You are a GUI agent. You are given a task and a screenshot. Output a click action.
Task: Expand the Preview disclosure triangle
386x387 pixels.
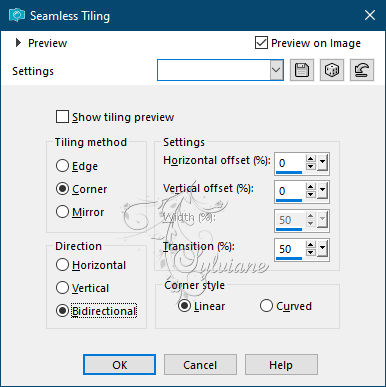(19, 43)
